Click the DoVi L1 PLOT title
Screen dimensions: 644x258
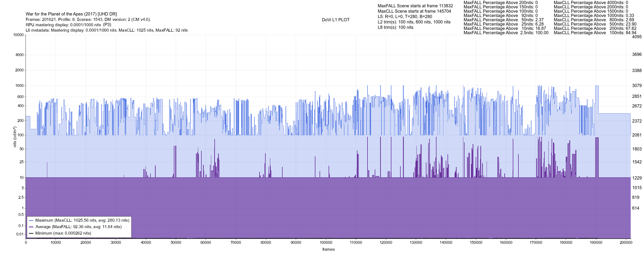336,20
